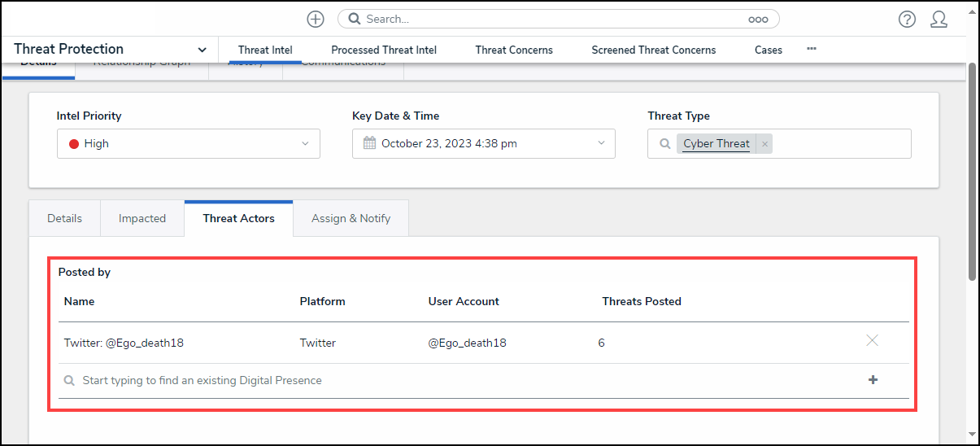Remove the Twitter @Ego_death18 row with X
The image size is (980, 446).
click(872, 341)
